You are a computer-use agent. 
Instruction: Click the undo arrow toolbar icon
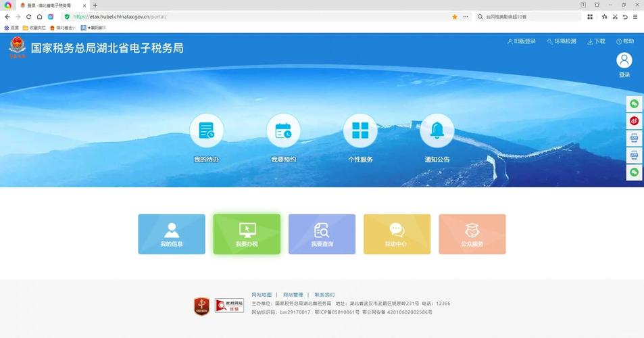[625, 17]
